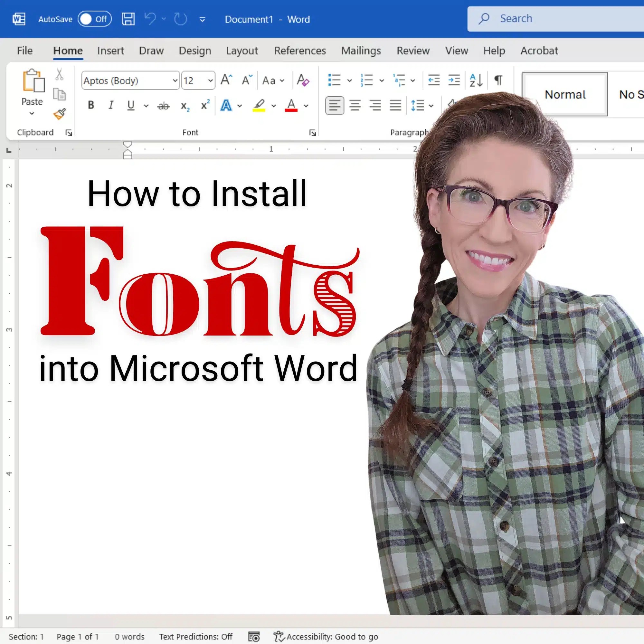Increase font size
644x644 pixels.
tap(227, 80)
